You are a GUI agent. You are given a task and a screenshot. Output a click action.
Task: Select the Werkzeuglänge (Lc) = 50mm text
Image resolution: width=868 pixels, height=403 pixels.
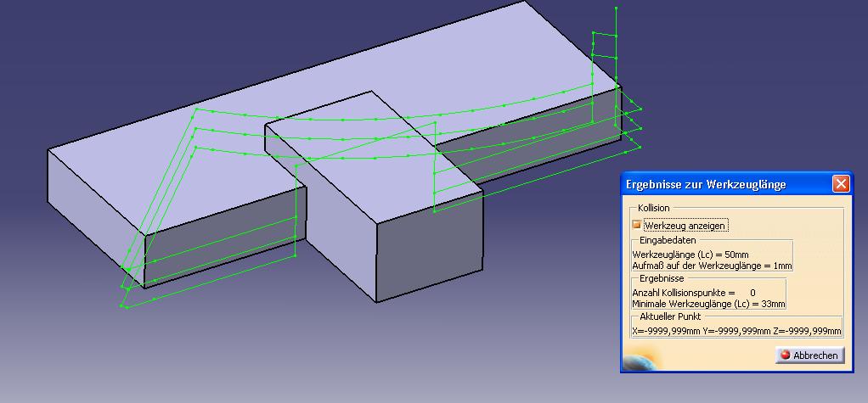point(690,255)
